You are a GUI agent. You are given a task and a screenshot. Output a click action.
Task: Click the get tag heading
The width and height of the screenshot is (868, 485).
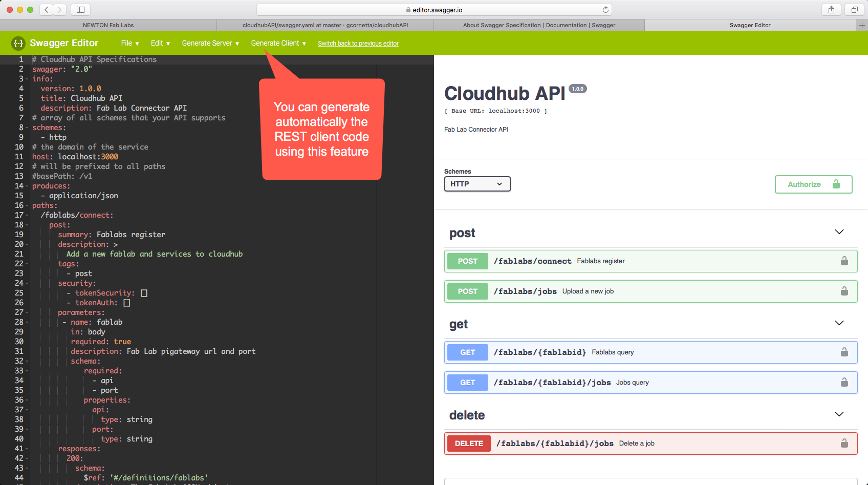point(459,324)
